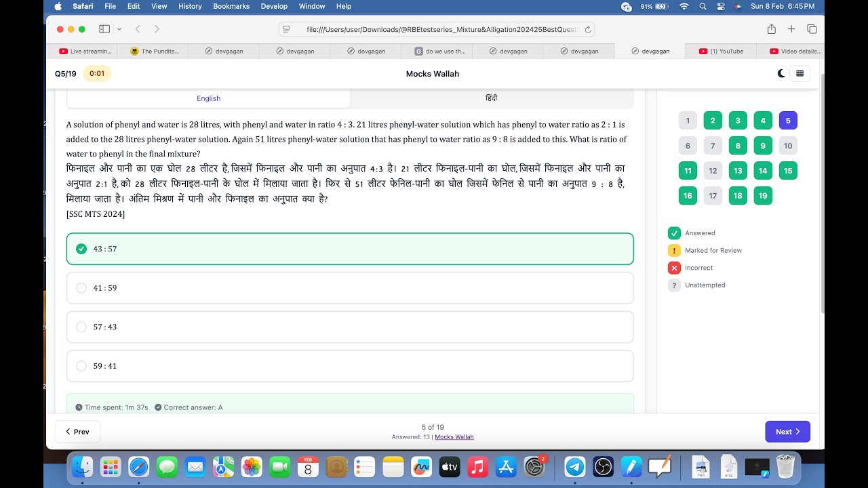Choose answer option 57 : 43
Screen dimensions: 868x488
pyautogui.click(x=350, y=327)
